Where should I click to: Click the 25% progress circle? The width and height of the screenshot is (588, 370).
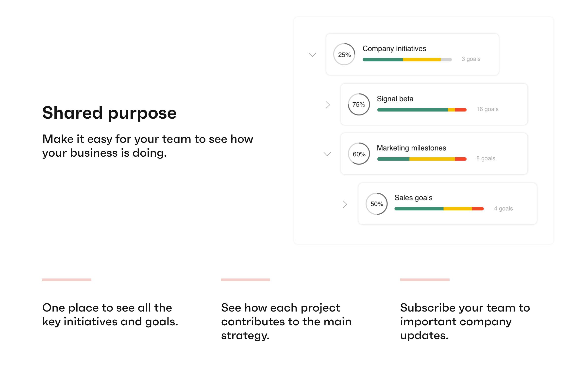click(344, 54)
